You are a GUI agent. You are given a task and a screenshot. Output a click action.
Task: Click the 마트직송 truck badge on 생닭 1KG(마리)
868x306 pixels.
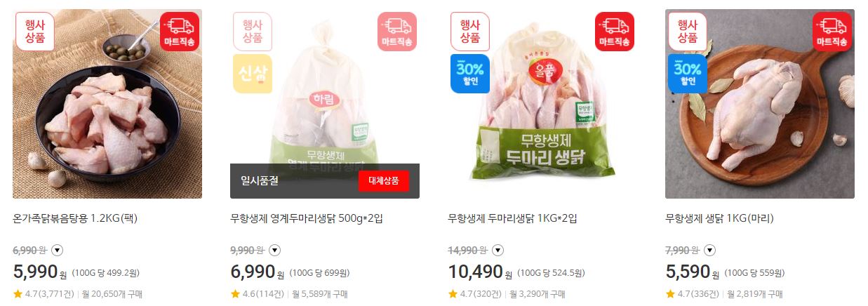click(832, 32)
